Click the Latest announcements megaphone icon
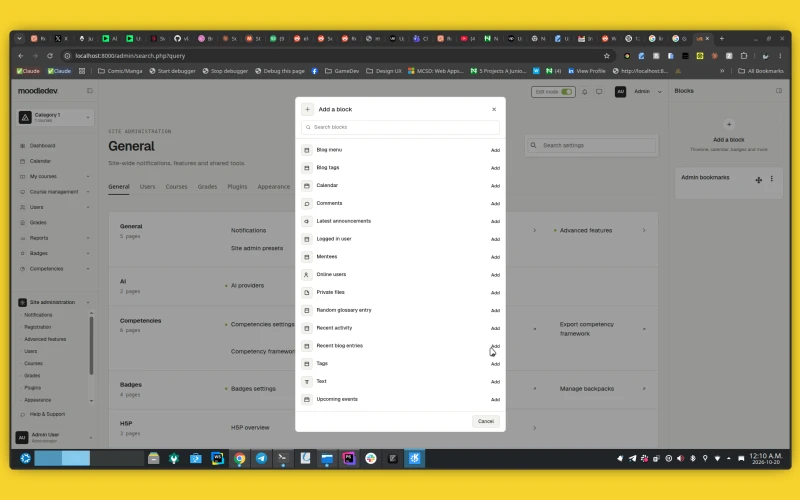 point(307,221)
